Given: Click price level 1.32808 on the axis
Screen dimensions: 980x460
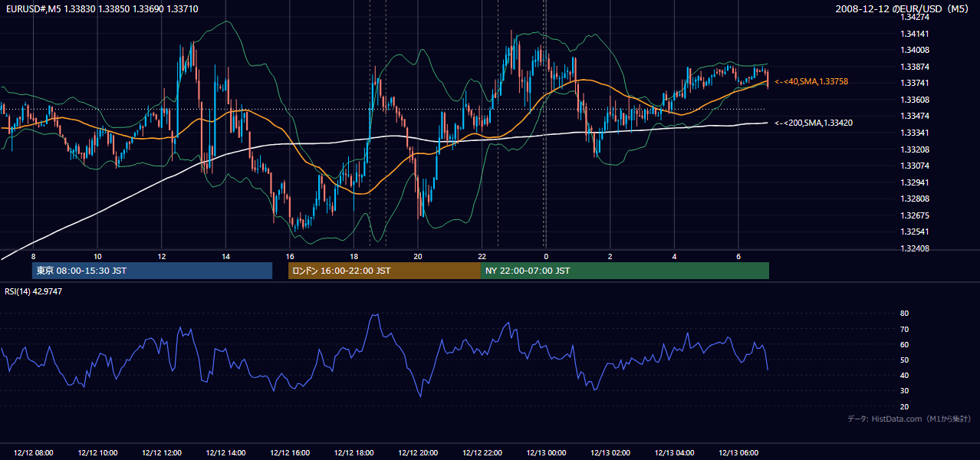Looking at the screenshot, I should click(916, 199).
